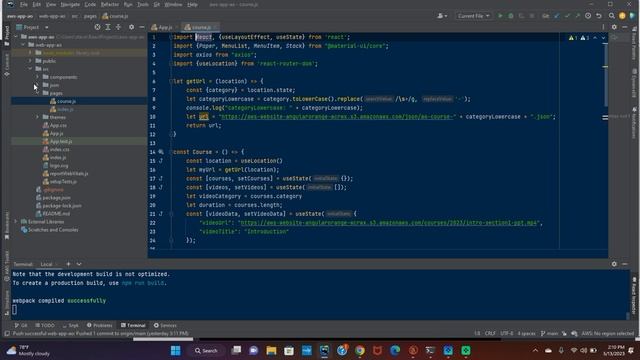The image size is (640, 360).
Task: Expand the themes folder
Action: [x=38, y=117]
